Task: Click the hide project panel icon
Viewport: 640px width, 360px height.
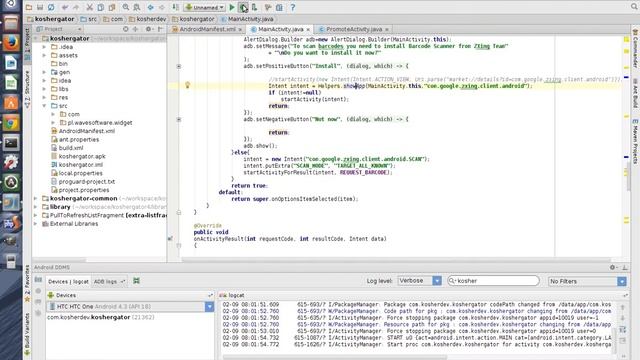Action: (x=160, y=29)
